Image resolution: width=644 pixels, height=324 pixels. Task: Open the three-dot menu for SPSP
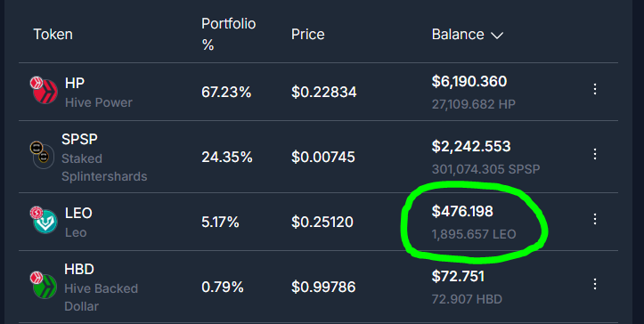pyautogui.click(x=595, y=154)
